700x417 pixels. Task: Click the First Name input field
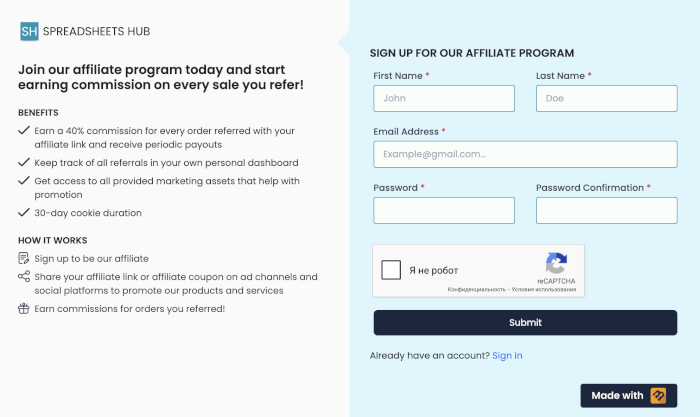(444, 98)
